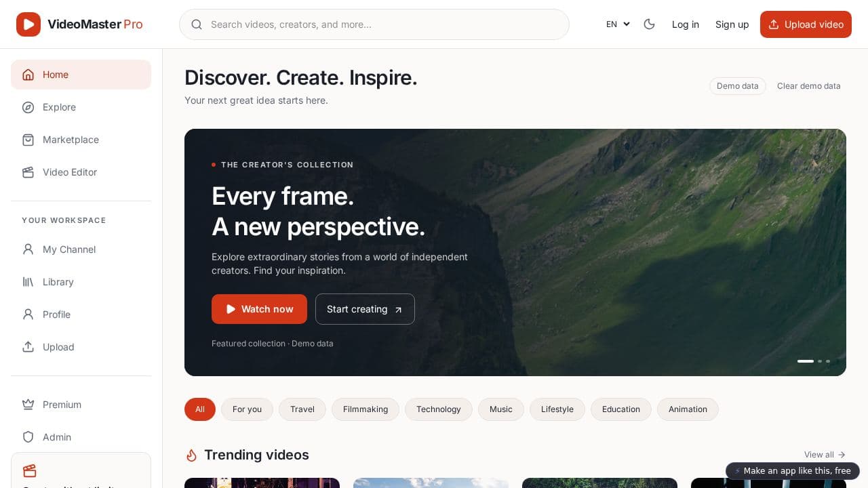
Task: Filter videos by Filmmaking
Action: [x=366, y=409]
